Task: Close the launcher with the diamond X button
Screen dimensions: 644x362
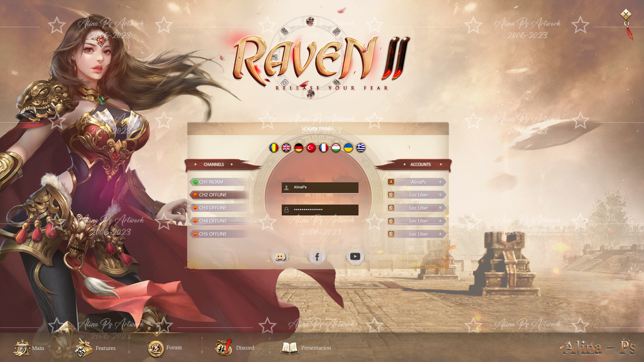Action: click(x=626, y=14)
